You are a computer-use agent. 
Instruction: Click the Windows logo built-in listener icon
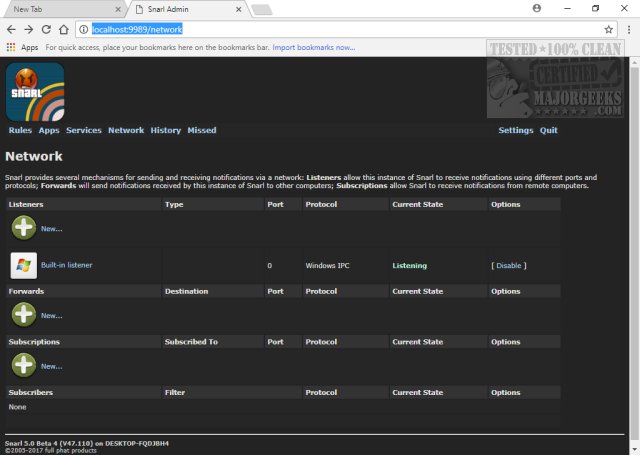click(24, 266)
